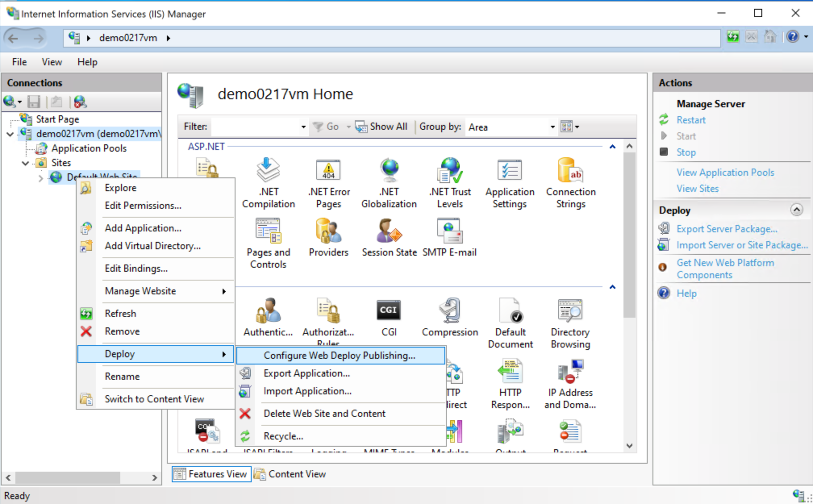Collapse the Deploy section in Actions pane

pos(796,210)
